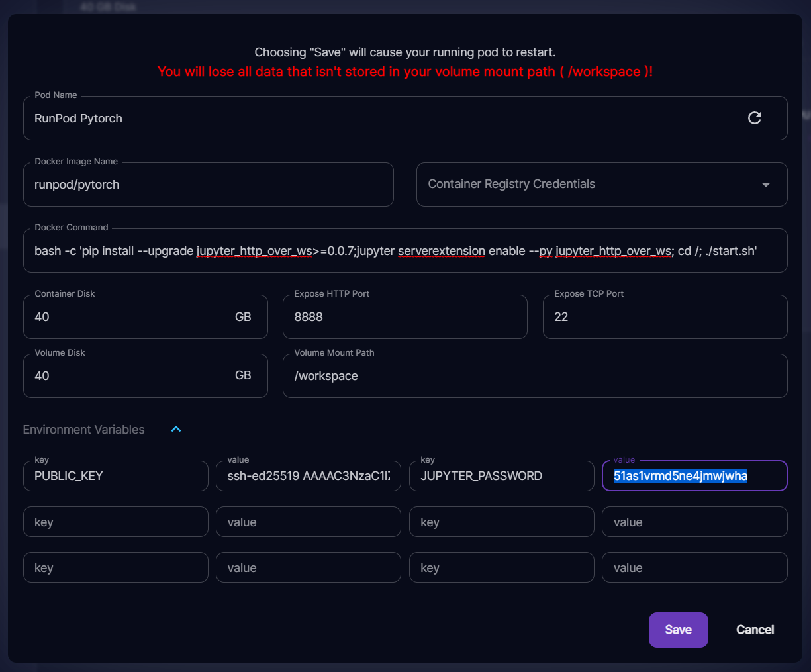Click the refresh icon in Pod Name field
The width and height of the screenshot is (811, 672).
[754, 118]
